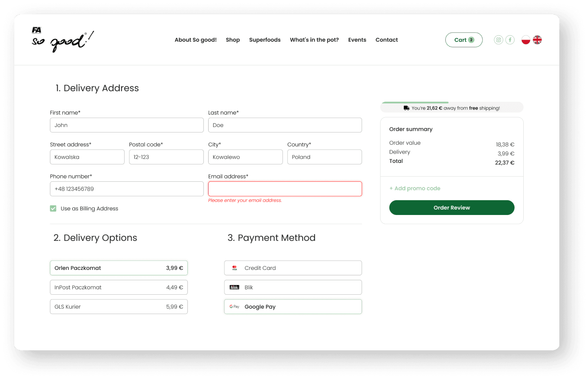Focus the Last name field
The image size is (588, 379).
coord(285,125)
